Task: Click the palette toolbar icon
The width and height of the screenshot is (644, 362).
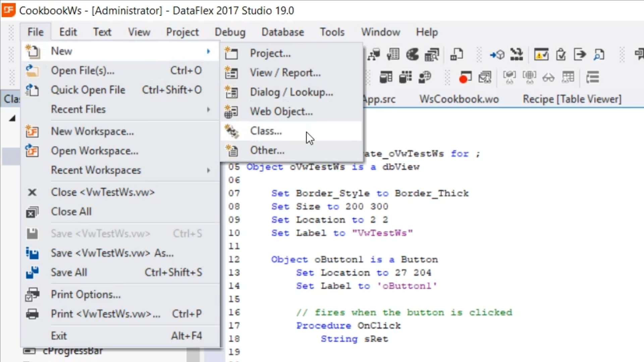Action: pyautogui.click(x=413, y=54)
